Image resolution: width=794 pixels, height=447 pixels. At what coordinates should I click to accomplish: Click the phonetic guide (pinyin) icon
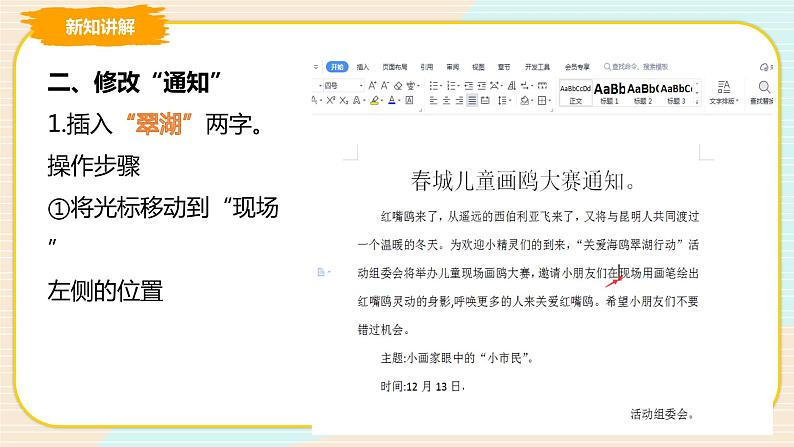coord(411,86)
